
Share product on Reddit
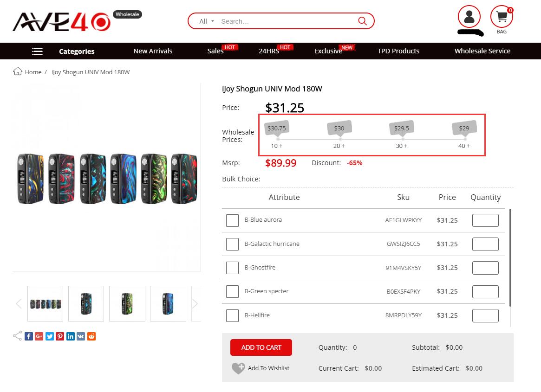pyautogui.click(x=91, y=336)
